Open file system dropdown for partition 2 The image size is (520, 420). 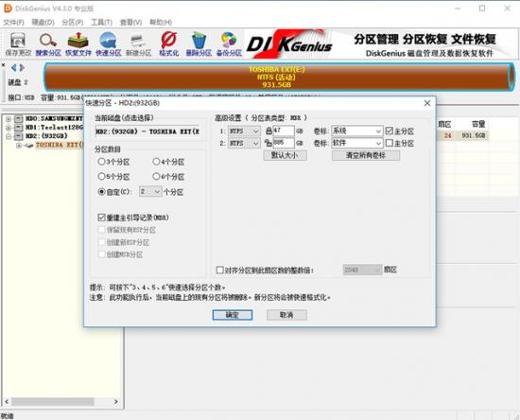pyautogui.click(x=244, y=144)
